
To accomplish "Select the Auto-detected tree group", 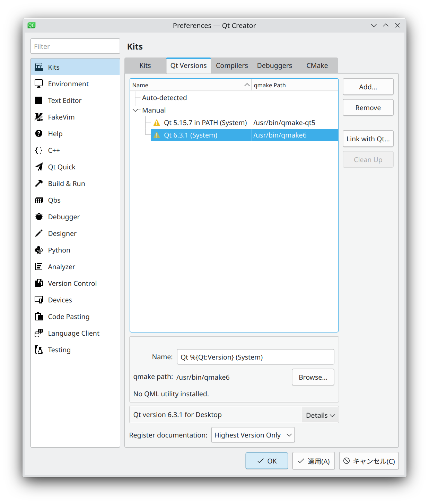I will (165, 98).
